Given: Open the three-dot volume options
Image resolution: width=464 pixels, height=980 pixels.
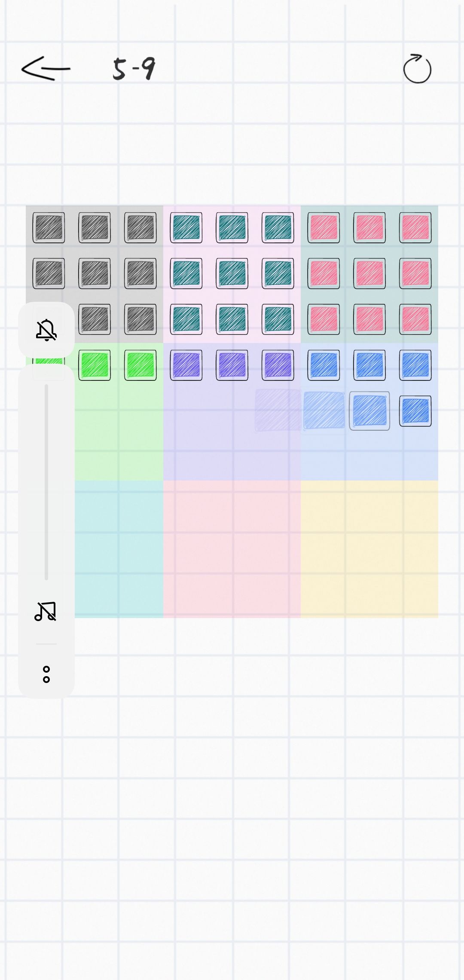Looking at the screenshot, I should point(46,674).
